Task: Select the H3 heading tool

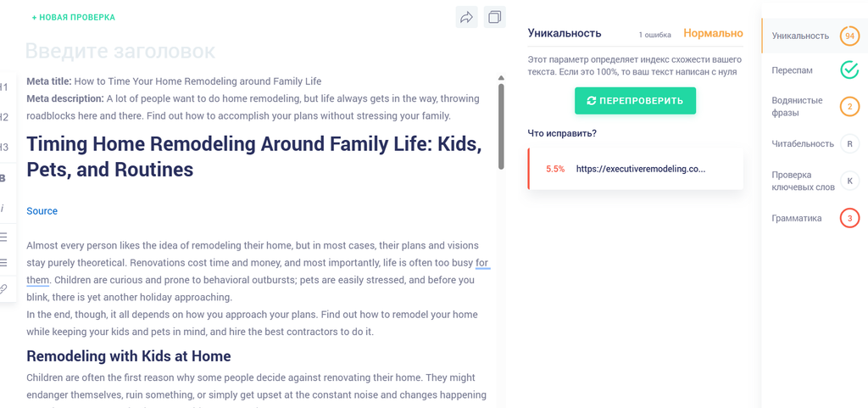Action: (4, 147)
